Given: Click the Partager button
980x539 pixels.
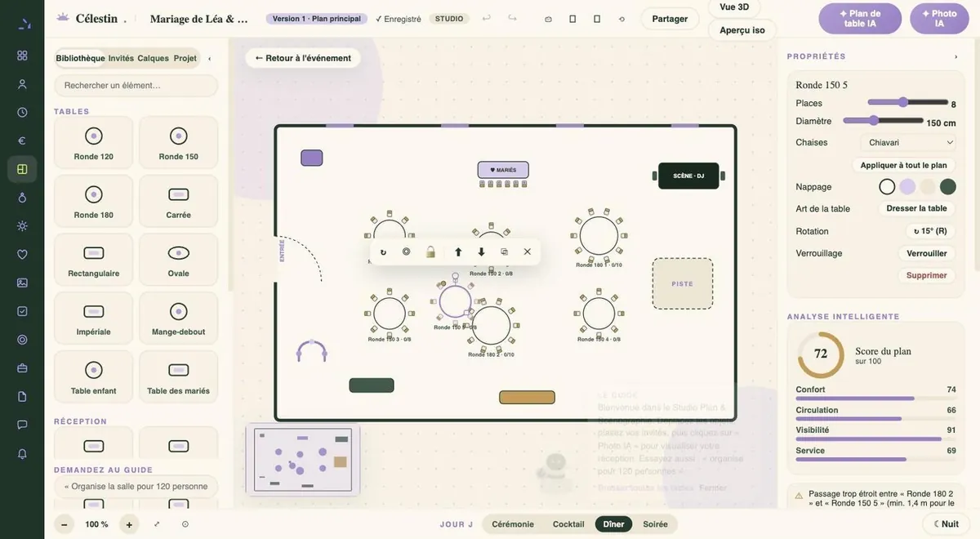Looking at the screenshot, I should click(x=670, y=19).
